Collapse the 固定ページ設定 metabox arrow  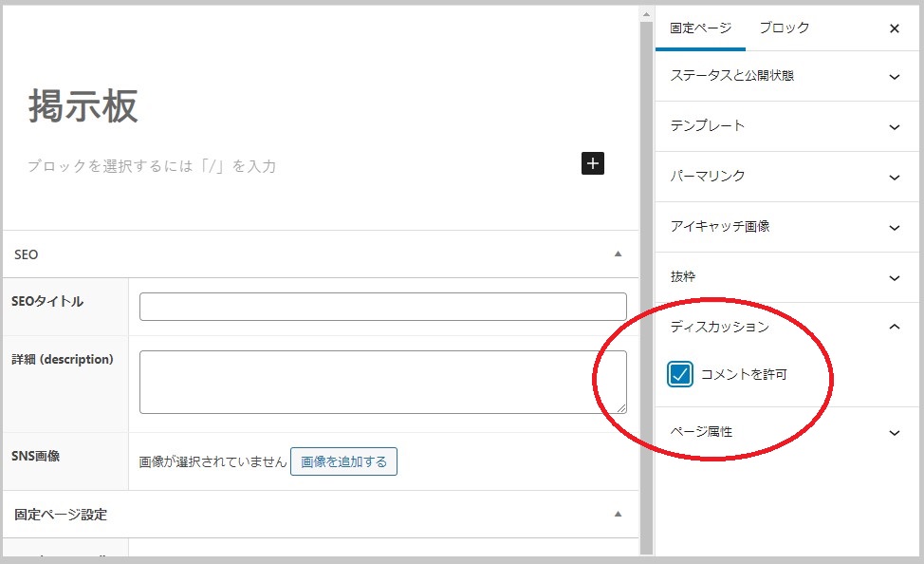[x=619, y=515]
